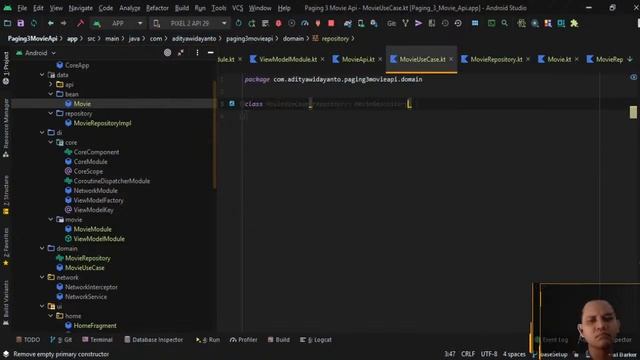Click the Project panel vertical scrollbar
Screen dimensions: 640x360
click(215, 135)
